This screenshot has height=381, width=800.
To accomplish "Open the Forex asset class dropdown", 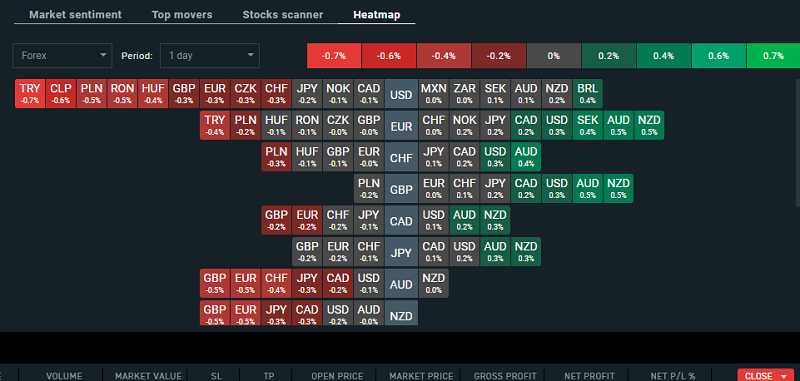I will [62, 56].
